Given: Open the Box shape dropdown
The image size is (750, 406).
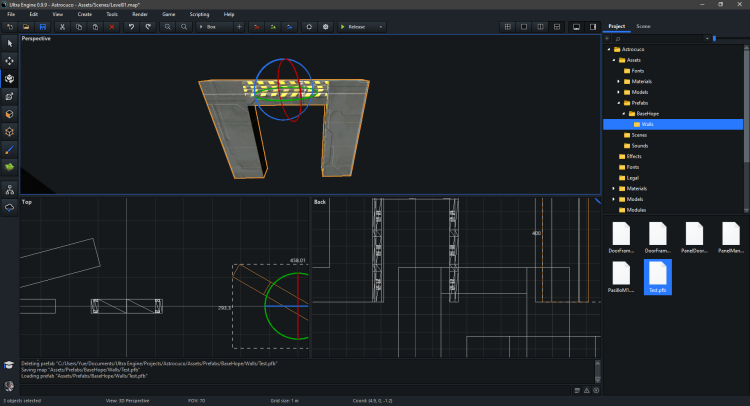Looking at the screenshot, I should 212,26.
